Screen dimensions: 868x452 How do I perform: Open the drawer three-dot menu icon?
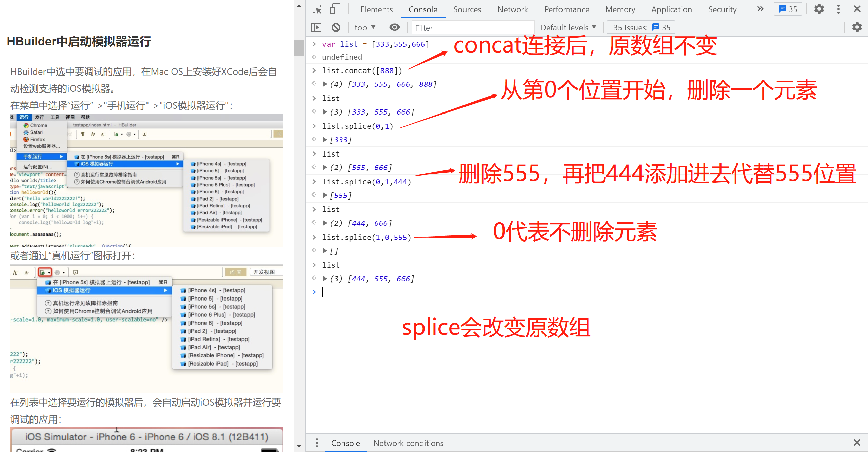(x=317, y=443)
